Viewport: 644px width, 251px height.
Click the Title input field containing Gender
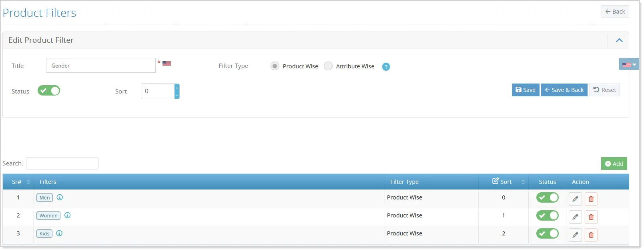101,66
